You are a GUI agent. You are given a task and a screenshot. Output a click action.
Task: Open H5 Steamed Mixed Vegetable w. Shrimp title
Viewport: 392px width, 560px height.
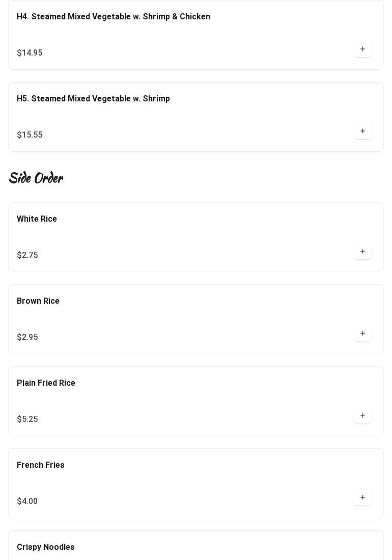point(93,99)
